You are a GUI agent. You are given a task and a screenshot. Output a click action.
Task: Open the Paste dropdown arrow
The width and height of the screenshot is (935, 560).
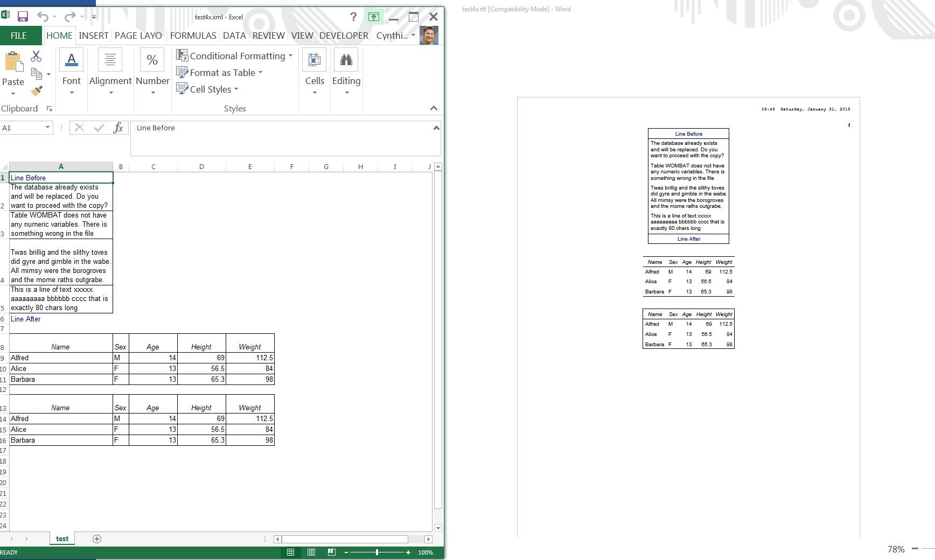[13, 93]
